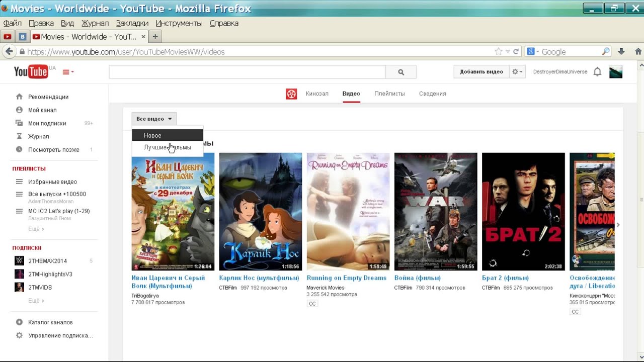Select Лучшие фильмы in the dropdown

click(x=168, y=148)
